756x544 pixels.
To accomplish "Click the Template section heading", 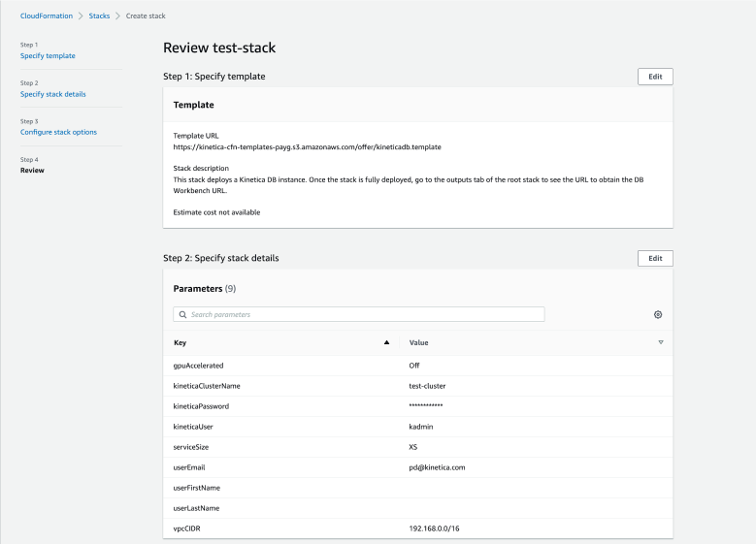I will [x=193, y=105].
